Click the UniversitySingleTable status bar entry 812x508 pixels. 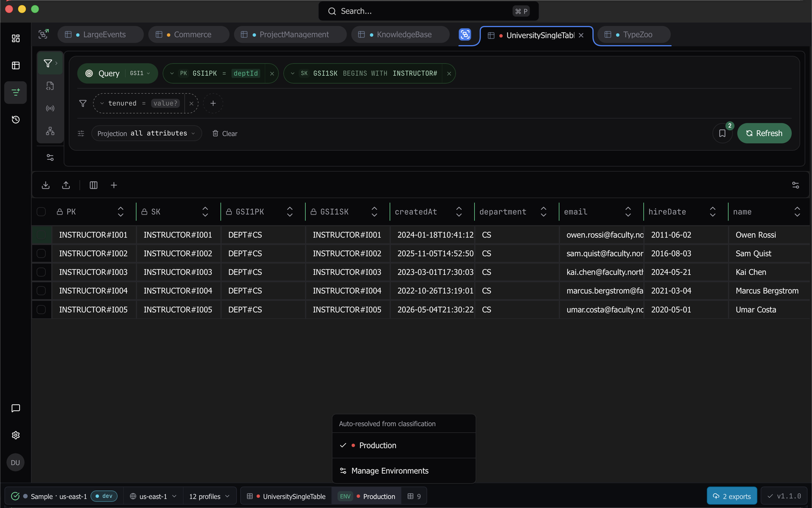tap(286, 496)
